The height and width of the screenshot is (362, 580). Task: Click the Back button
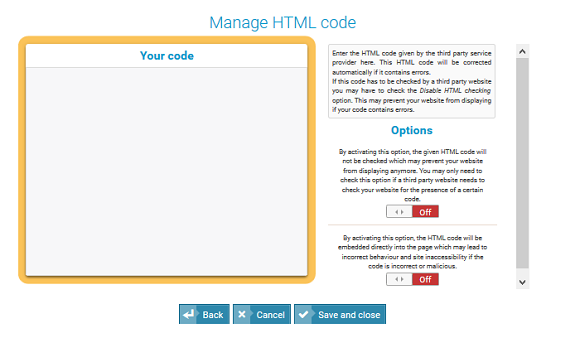click(204, 314)
